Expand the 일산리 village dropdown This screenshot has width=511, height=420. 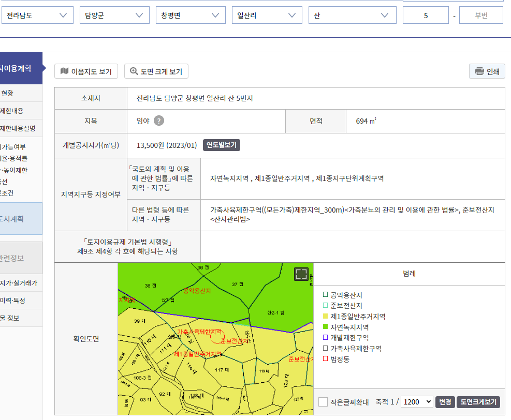tap(267, 16)
